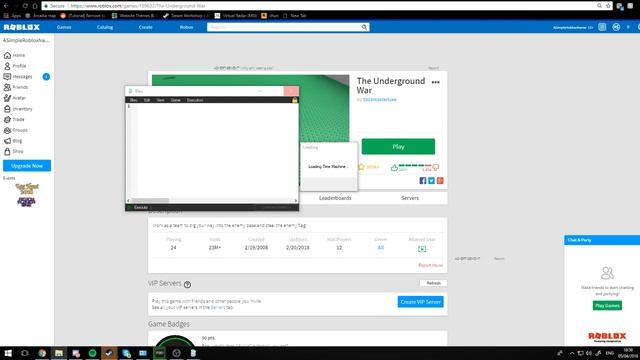Open the Games tab in top navigation
The height and width of the screenshot is (360, 640).
[x=64, y=27]
